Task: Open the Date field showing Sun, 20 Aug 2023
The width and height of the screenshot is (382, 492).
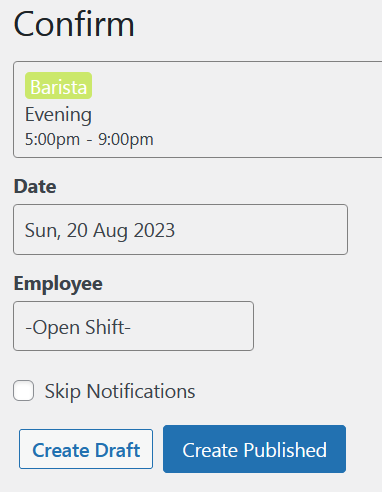Action: (180, 230)
